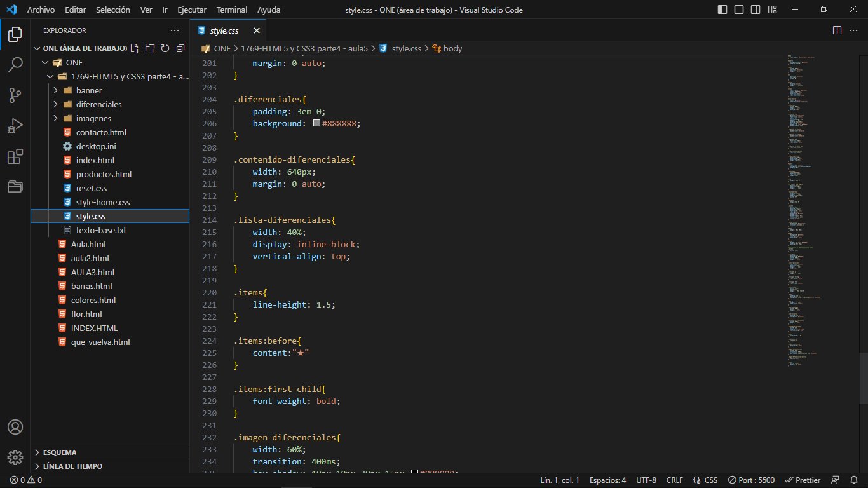Click the errors and warnings status indicator

coord(26,480)
